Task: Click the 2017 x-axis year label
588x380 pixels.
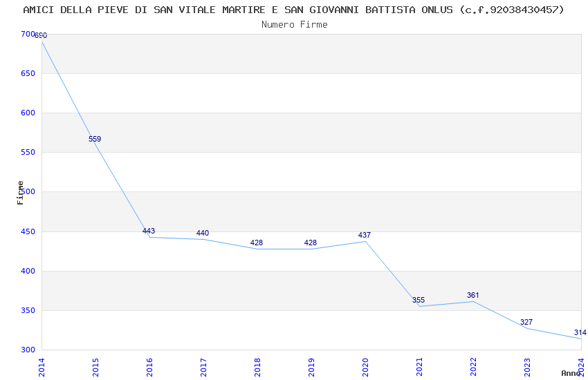Action: (x=203, y=368)
